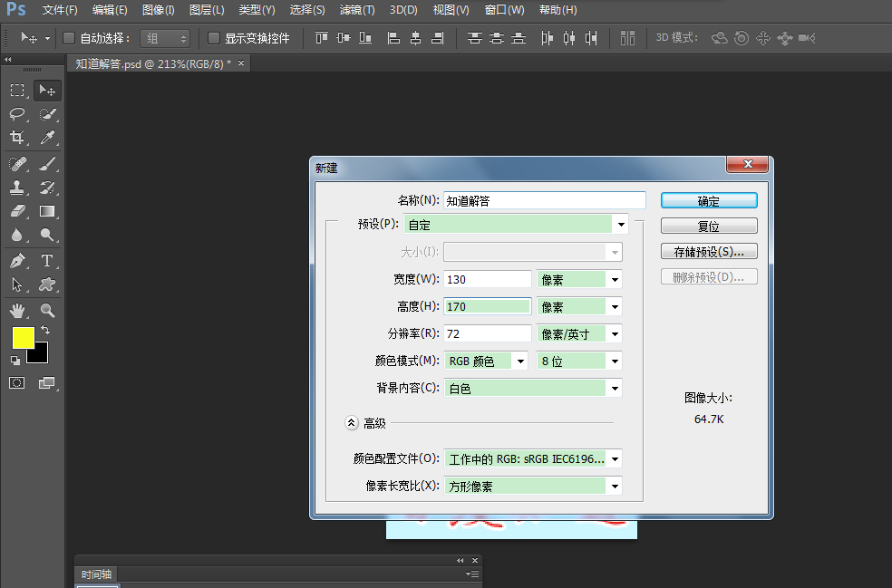
Task: Open the 8 位 bit depth dropdown
Action: 579,361
